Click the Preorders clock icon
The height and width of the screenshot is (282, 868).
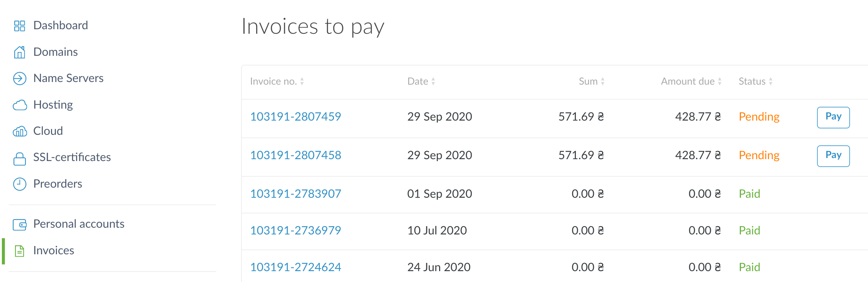click(19, 184)
